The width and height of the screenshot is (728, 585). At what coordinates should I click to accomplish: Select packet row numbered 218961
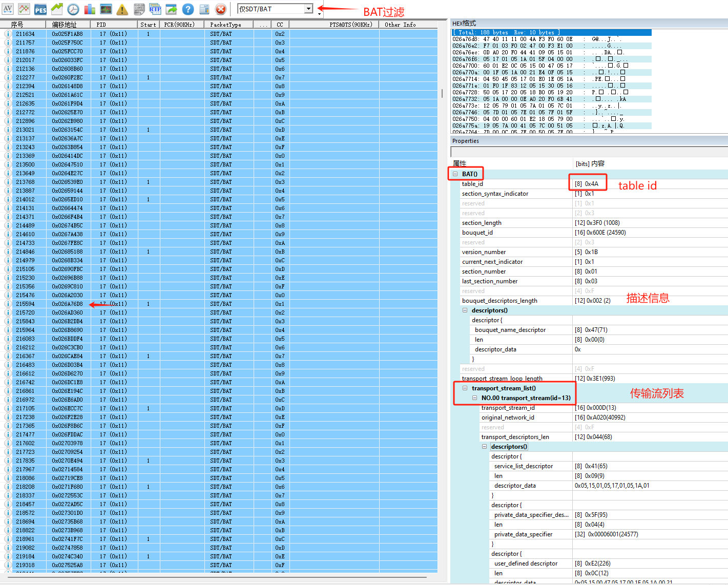point(219,539)
